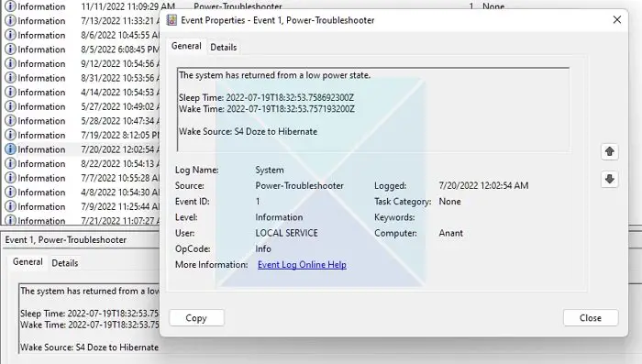
Task: Click the Wake Source line in the lower preview pane
Action: [x=89, y=347]
